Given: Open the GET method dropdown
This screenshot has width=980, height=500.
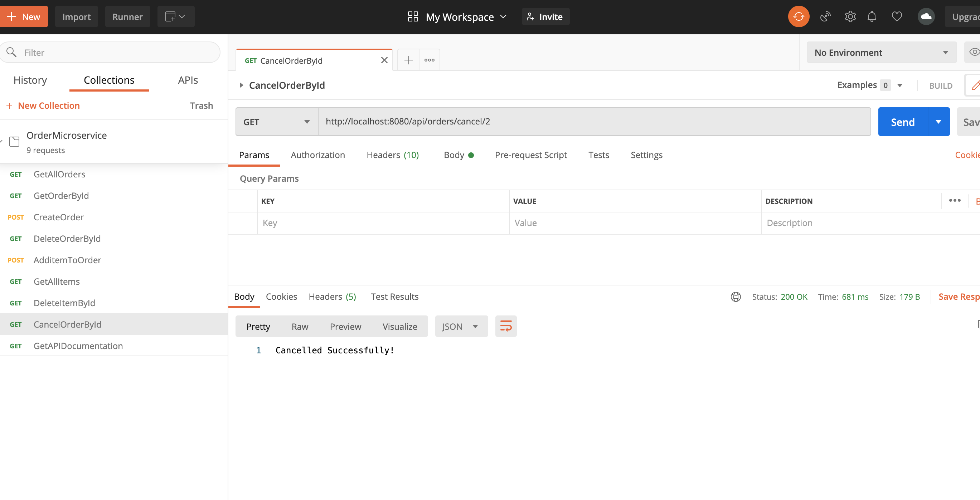Looking at the screenshot, I should pos(277,122).
